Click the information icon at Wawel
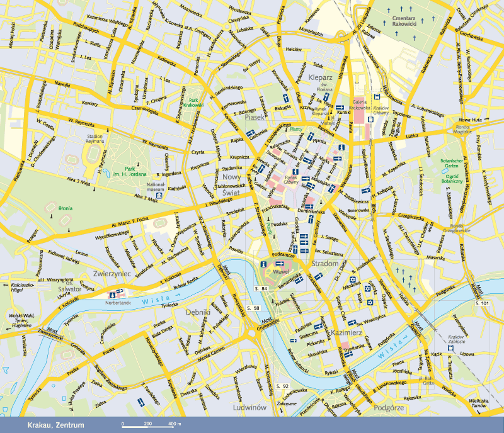The image size is (504, 433). coord(263,265)
